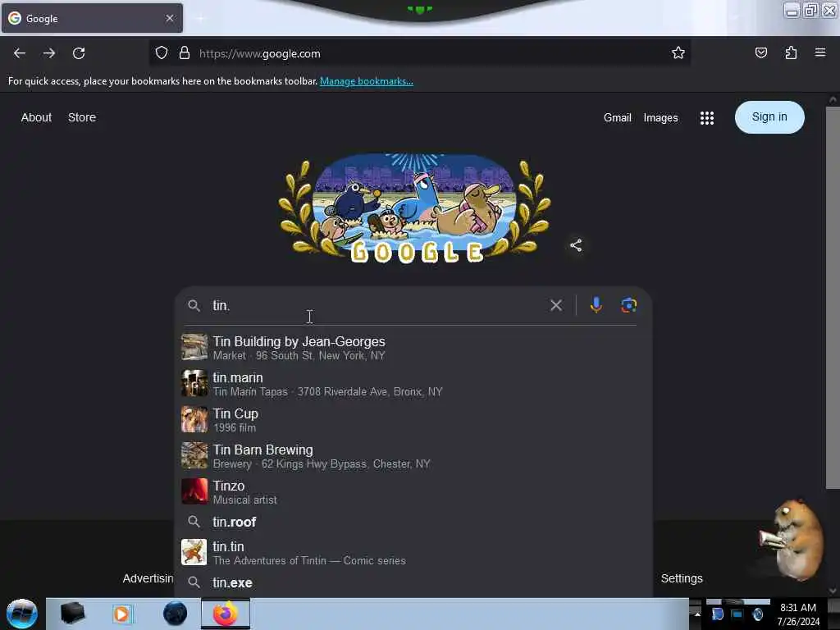Image resolution: width=840 pixels, height=630 pixels.
Task: Go to Gmail
Action: 617,118
